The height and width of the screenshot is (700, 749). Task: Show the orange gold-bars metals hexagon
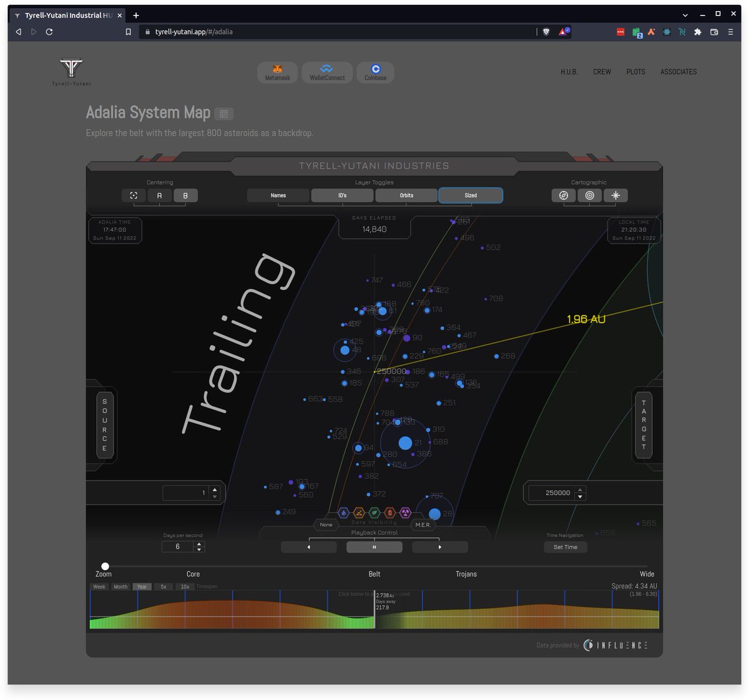[359, 513]
